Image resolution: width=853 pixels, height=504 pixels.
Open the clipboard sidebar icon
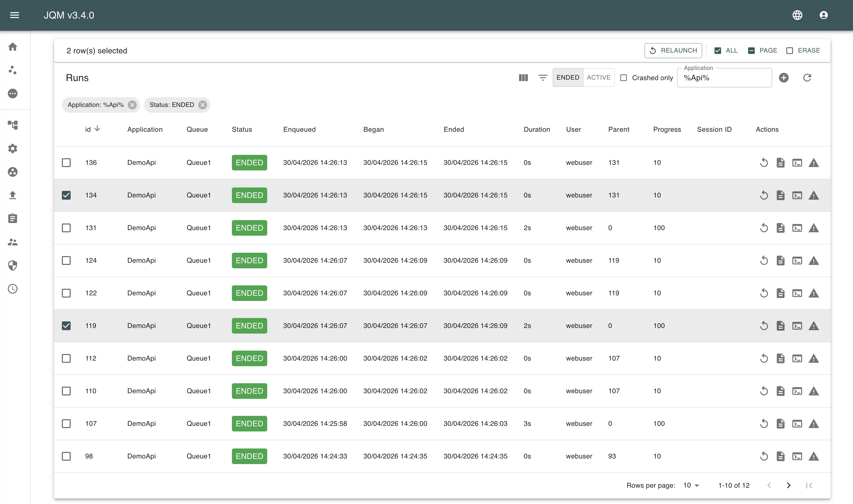coord(13,218)
